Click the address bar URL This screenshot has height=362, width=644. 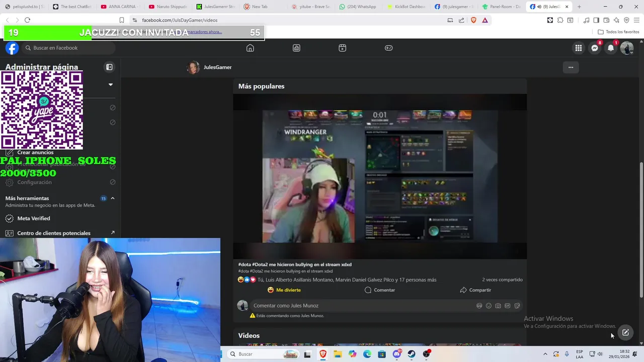(180, 20)
